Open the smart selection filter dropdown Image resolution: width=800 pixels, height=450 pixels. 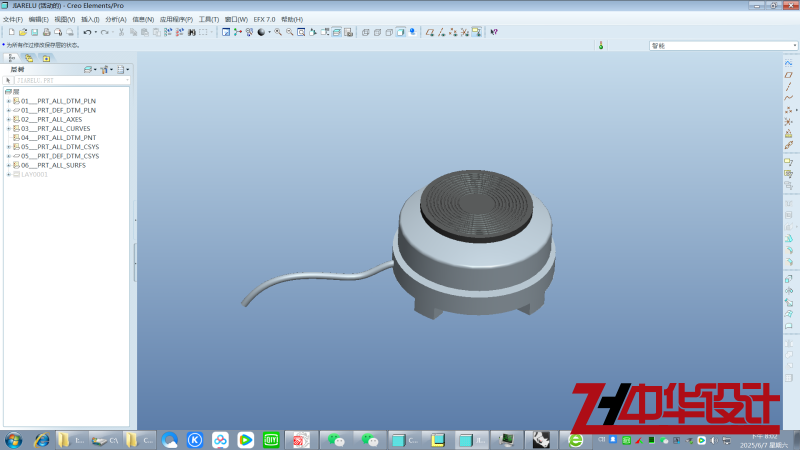pyautogui.click(x=794, y=46)
